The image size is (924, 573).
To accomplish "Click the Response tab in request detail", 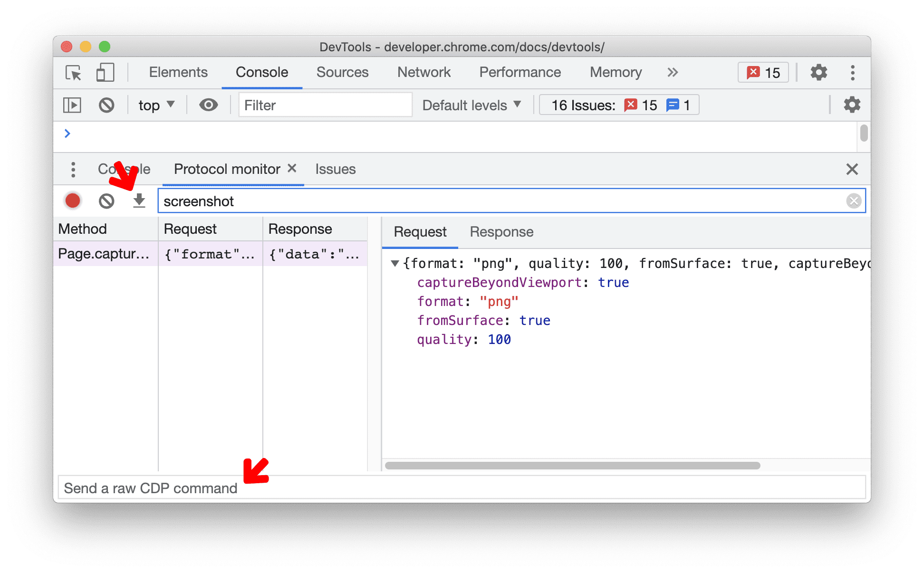I will pos(500,232).
